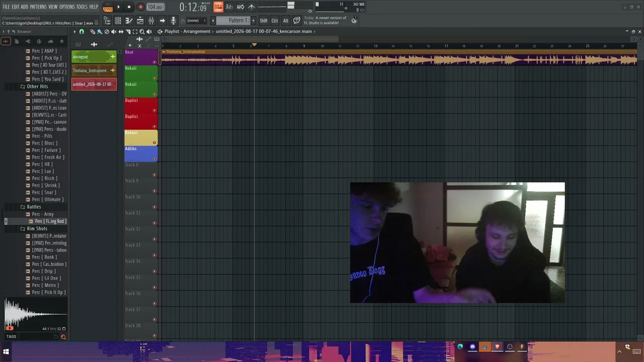Mute the first Vokali track
The width and height of the screenshot is (644, 362).
(x=154, y=78)
